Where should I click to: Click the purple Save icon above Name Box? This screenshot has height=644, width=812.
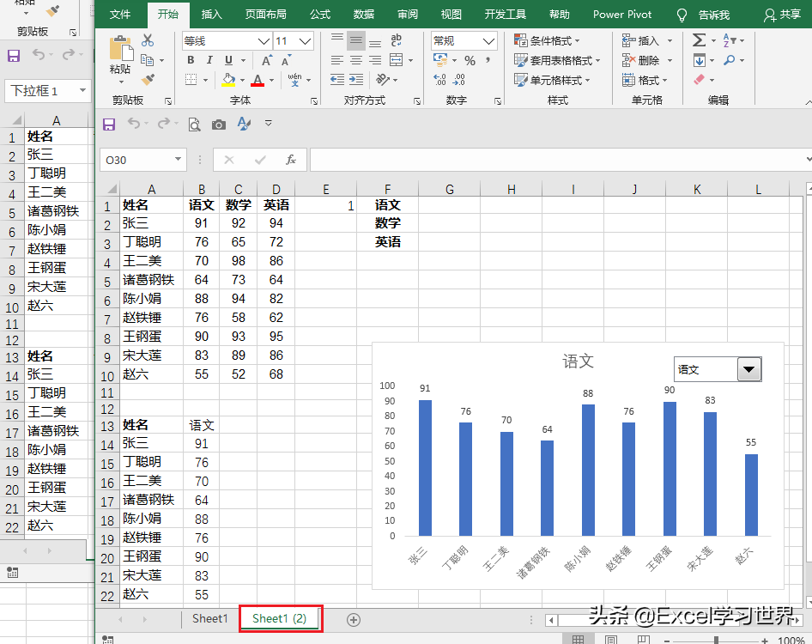click(x=109, y=125)
